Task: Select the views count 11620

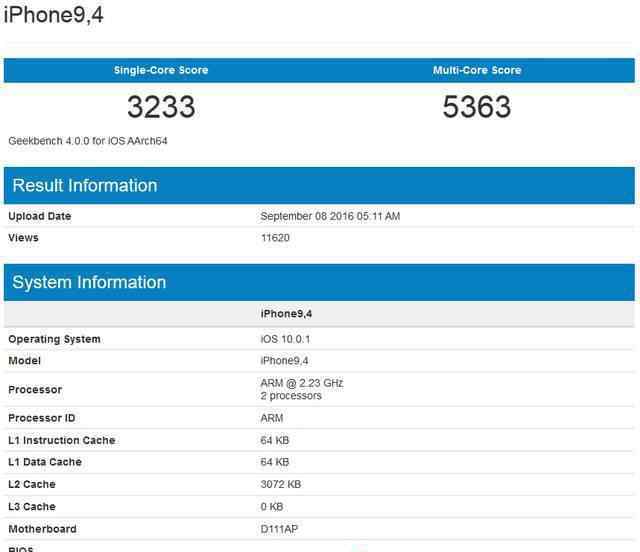Action: pos(275,238)
